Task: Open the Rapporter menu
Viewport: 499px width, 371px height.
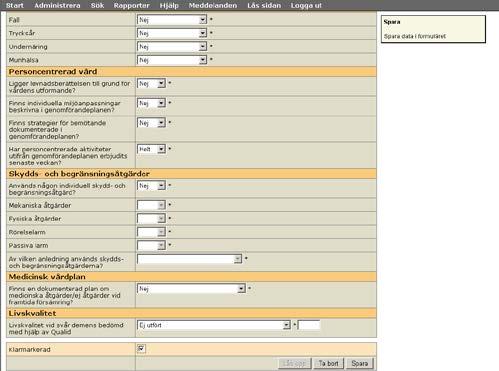Action: point(131,6)
